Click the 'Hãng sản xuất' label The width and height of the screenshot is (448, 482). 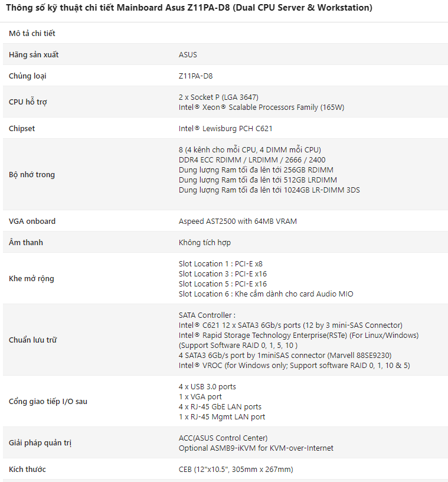tap(34, 55)
